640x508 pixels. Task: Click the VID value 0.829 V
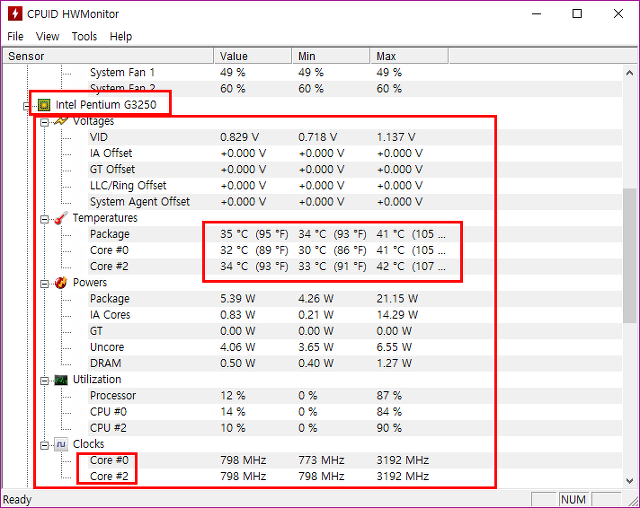tap(240, 138)
